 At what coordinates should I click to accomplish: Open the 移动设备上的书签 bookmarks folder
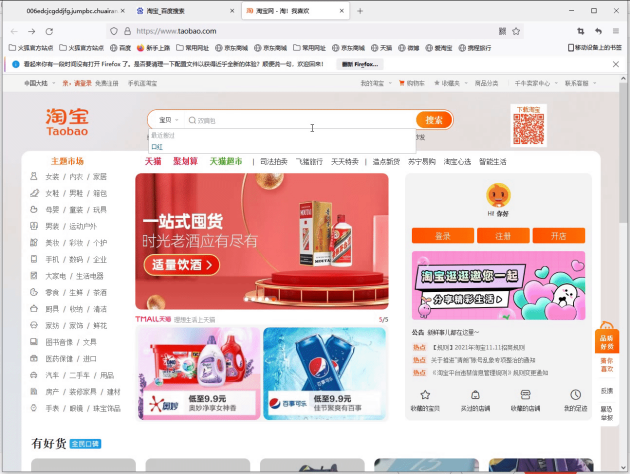[x=595, y=47]
